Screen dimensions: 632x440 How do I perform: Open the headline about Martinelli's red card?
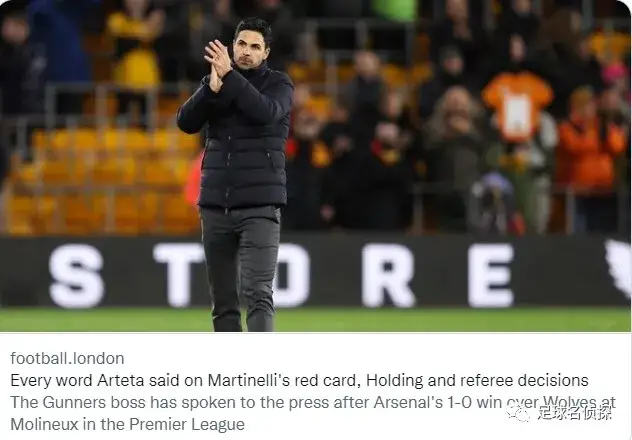299,380
